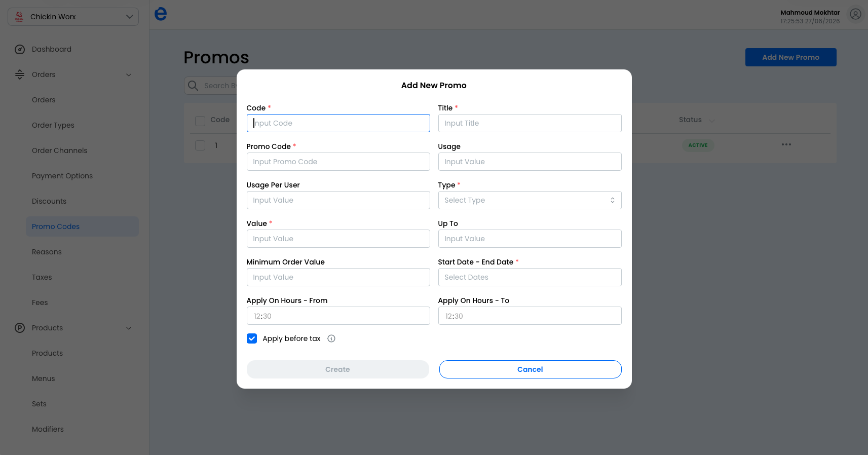Open Order Channels in the sidebar
This screenshot has height=455, width=868.
pos(60,150)
